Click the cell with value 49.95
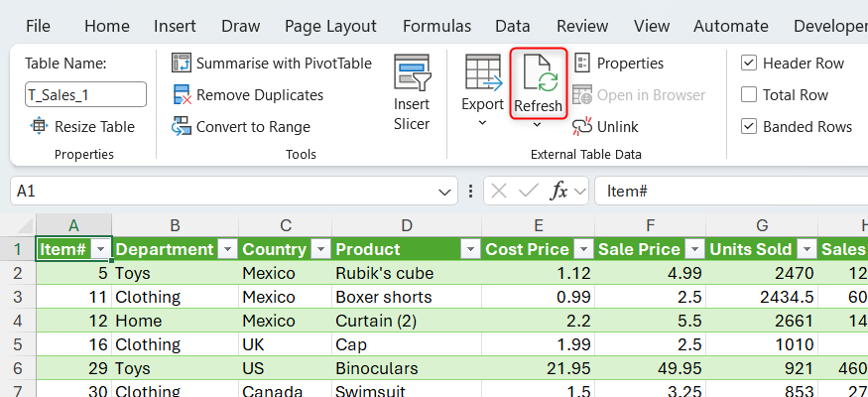 pos(651,368)
